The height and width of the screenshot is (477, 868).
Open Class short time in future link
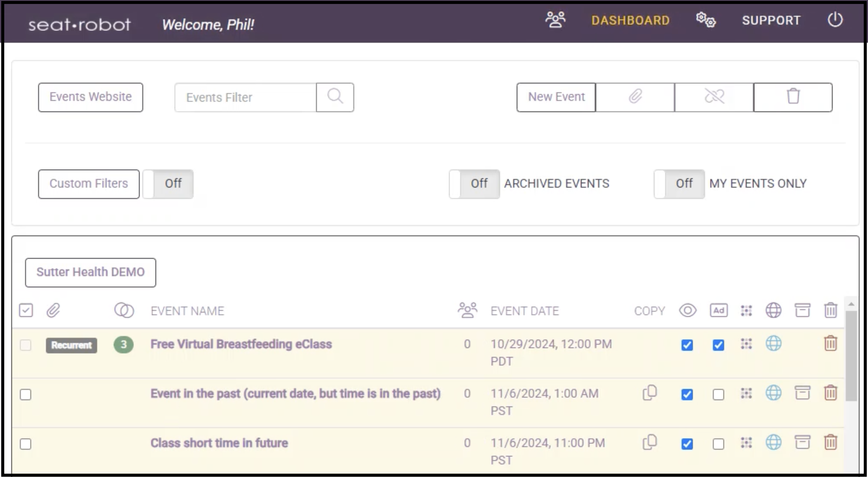pyautogui.click(x=219, y=443)
